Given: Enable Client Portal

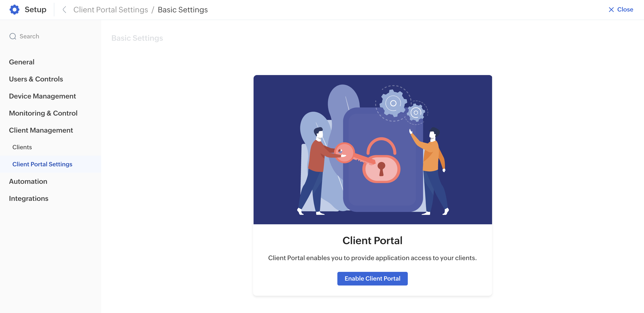Looking at the screenshot, I should point(372,278).
